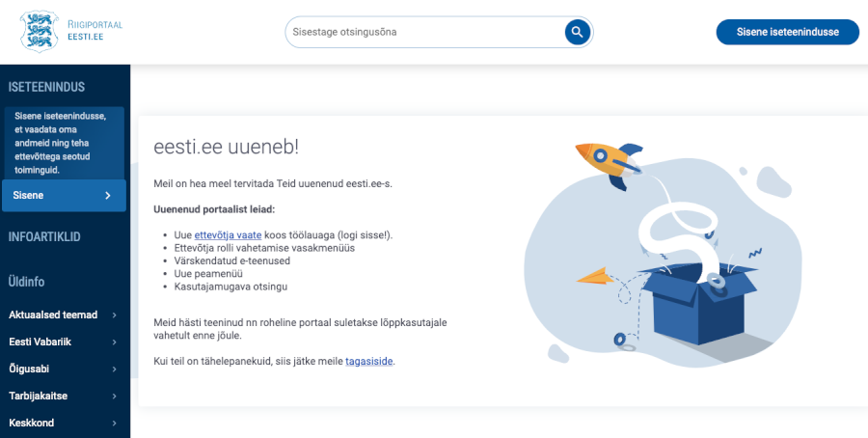Click the Sisene button in sidebar
The width and height of the screenshot is (868, 438).
[65, 196]
